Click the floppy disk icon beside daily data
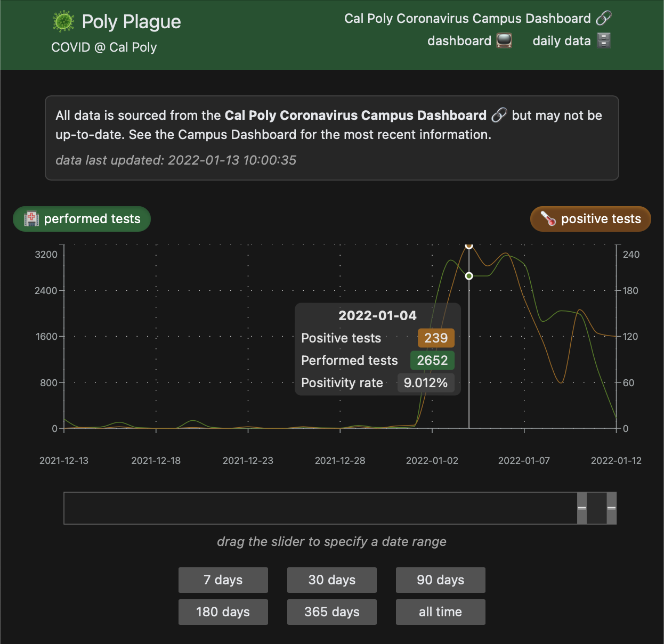Image resolution: width=664 pixels, height=644 pixels. coord(603,40)
